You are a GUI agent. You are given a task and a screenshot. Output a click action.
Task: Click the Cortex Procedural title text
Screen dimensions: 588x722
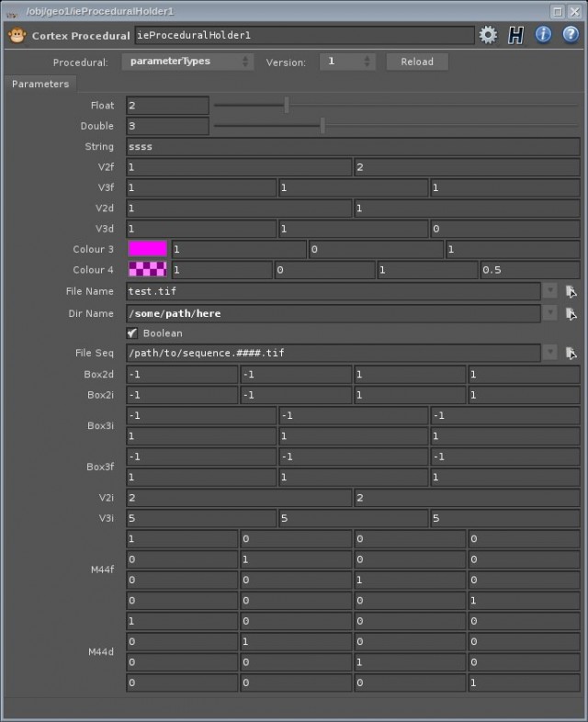click(81, 36)
